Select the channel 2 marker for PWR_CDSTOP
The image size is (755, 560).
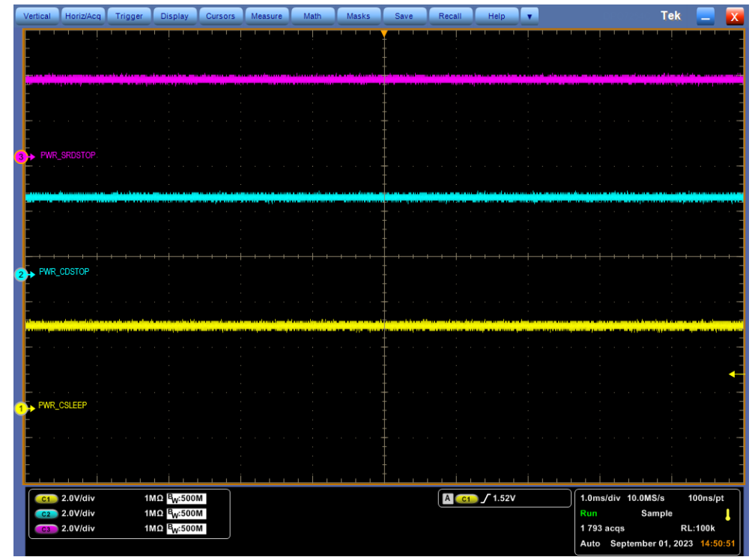pyautogui.click(x=21, y=275)
